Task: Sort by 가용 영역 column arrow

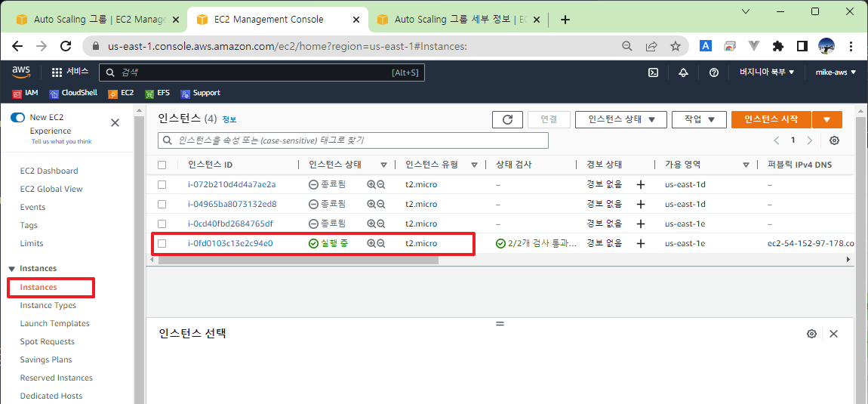Action: click(746, 165)
